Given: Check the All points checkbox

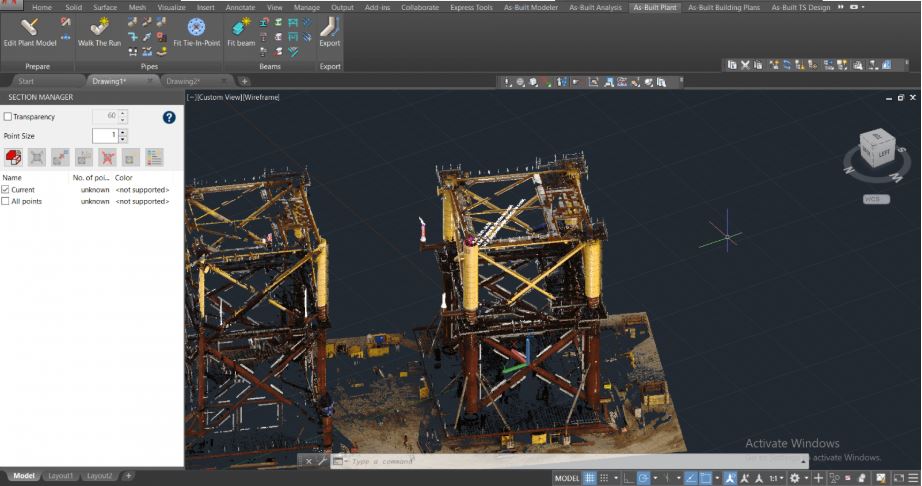Looking at the screenshot, I should click(6, 201).
